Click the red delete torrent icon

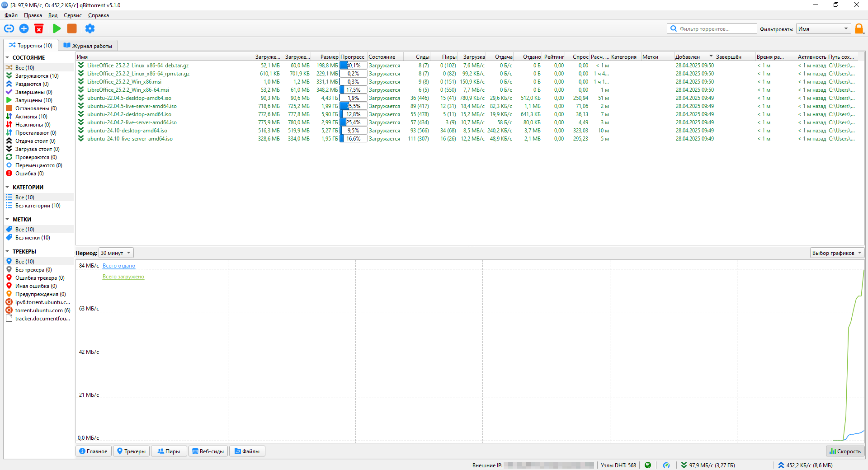click(x=39, y=28)
